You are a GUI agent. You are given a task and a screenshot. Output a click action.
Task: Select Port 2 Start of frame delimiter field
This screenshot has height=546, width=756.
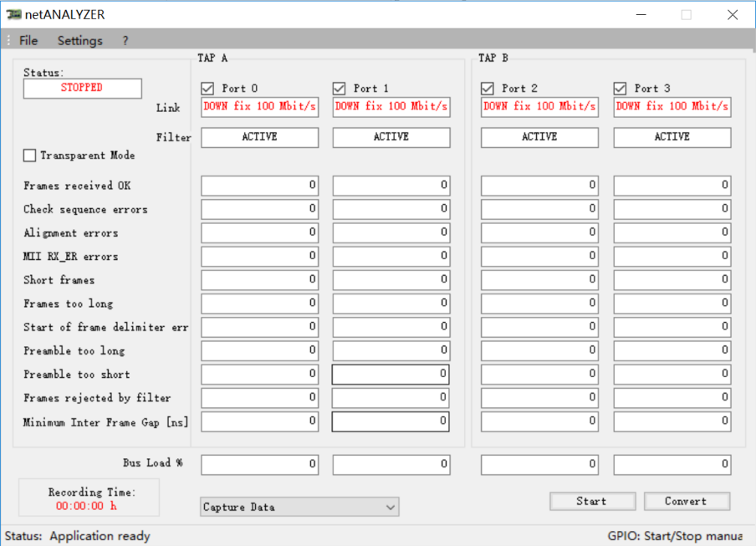pyautogui.click(x=539, y=327)
